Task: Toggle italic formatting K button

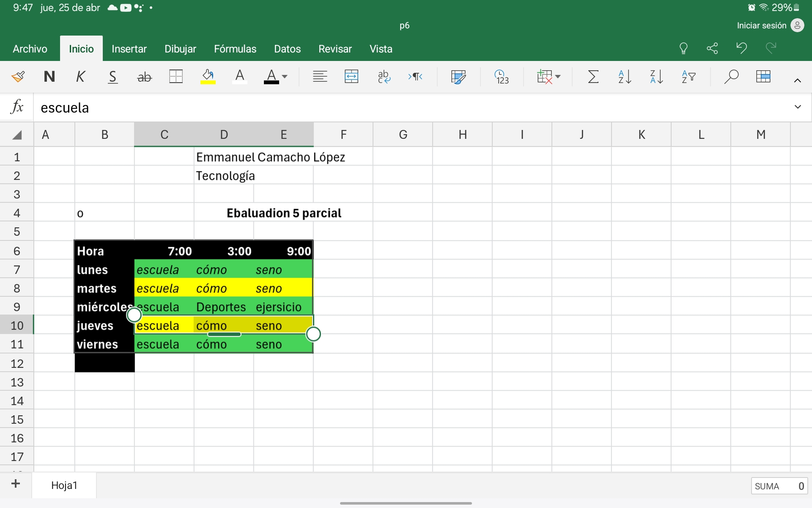Action: tap(80, 77)
